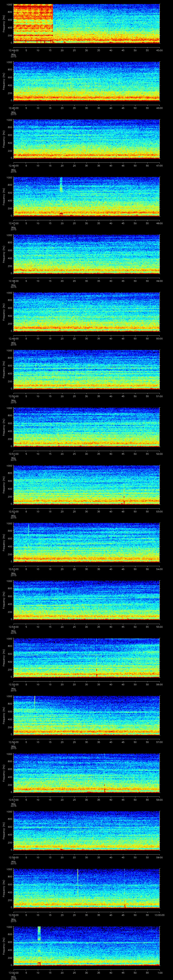Pick the 12:51:00 time axis label
173x980 pixels.
coord(13,454)
